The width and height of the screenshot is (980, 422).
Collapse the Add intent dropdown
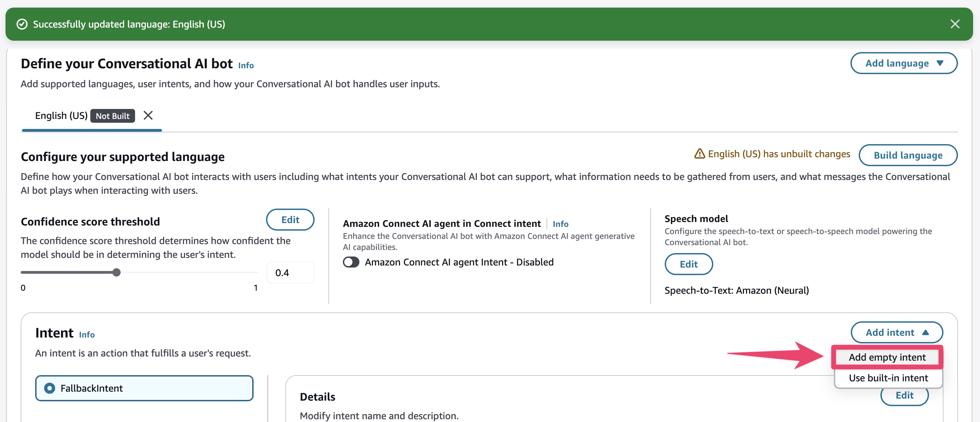click(x=896, y=332)
